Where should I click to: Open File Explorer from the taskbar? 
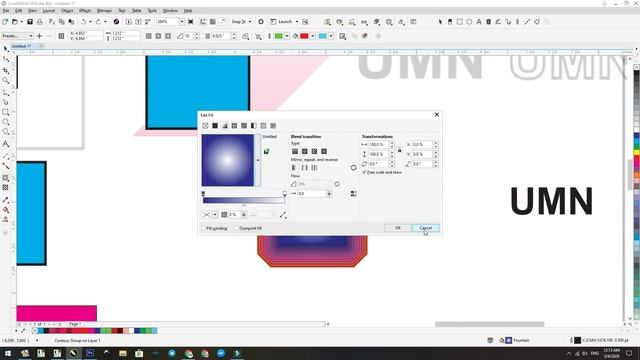(123, 353)
